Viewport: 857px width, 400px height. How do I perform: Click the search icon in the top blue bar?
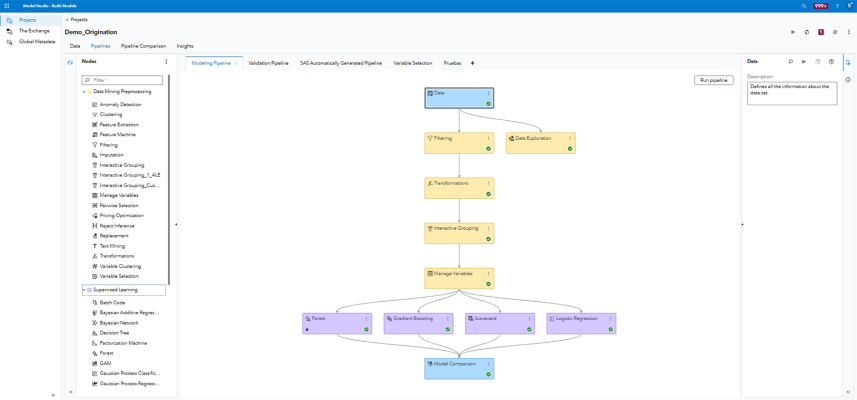point(804,6)
